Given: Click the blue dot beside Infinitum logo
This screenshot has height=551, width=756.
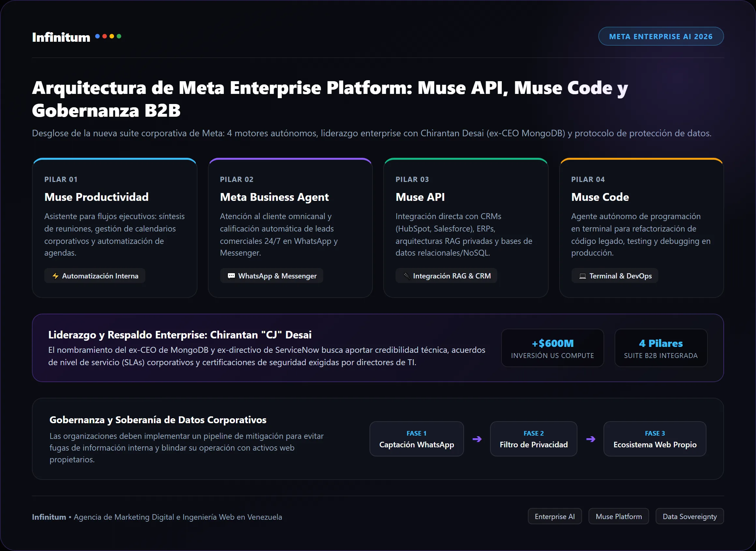Looking at the screenshot, I should coord(97,36).
